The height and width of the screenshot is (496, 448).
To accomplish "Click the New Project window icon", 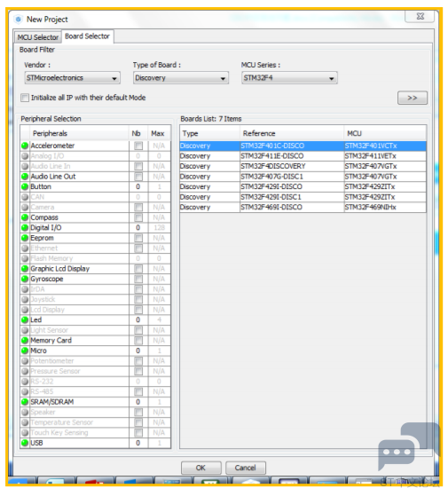I will pyautogui.click(x=19, y=20).
